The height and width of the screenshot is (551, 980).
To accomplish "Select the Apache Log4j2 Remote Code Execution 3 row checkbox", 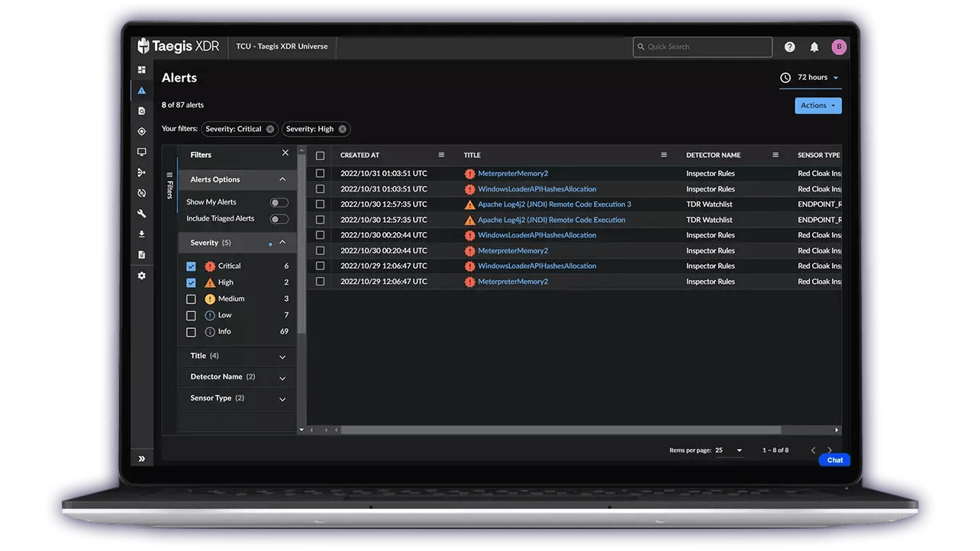I will click(320, 205).
